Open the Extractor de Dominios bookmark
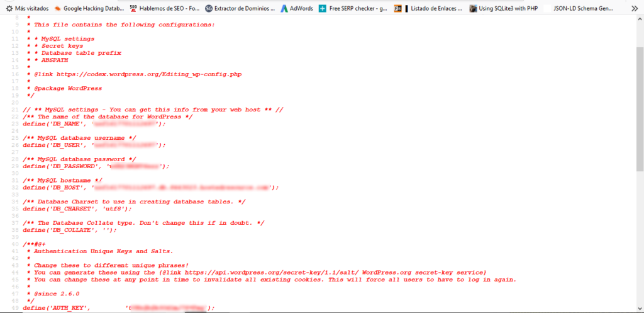The width and height of the screenshot is (644, 313). pyautogui.click(x=240, y=8)
